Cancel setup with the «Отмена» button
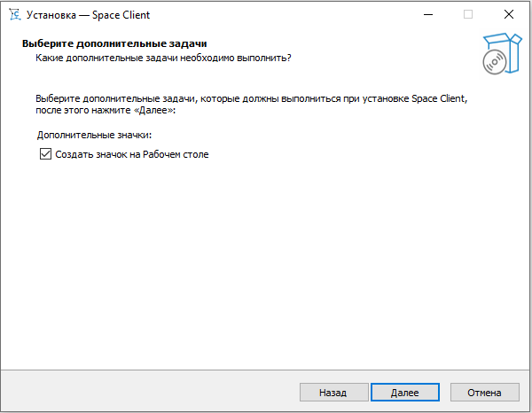This screenshot has width=532, height=413. click(x=484, y=393)
